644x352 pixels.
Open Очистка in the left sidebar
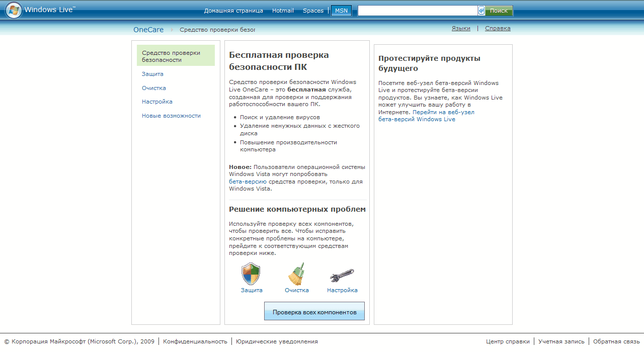coord(154,88)
